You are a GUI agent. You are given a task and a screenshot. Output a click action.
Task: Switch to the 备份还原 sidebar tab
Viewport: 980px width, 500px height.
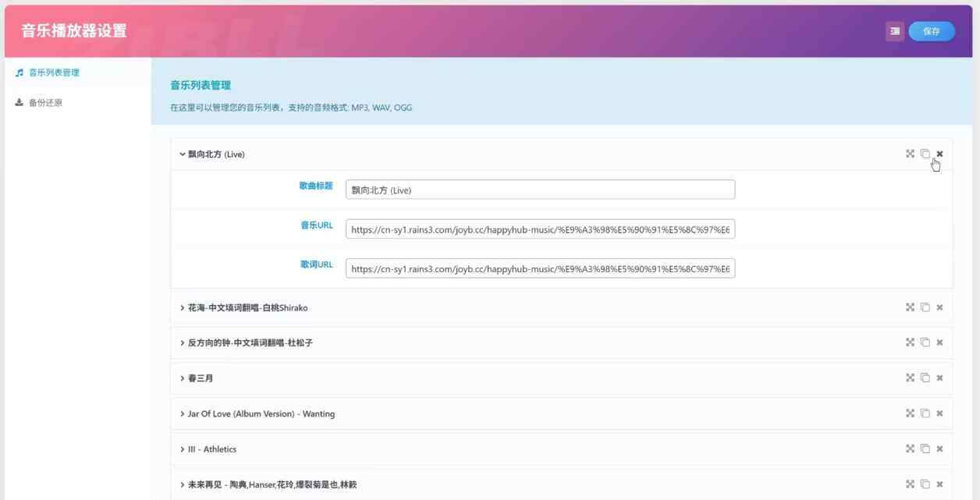pyautogui.click(x=45, y=102)
